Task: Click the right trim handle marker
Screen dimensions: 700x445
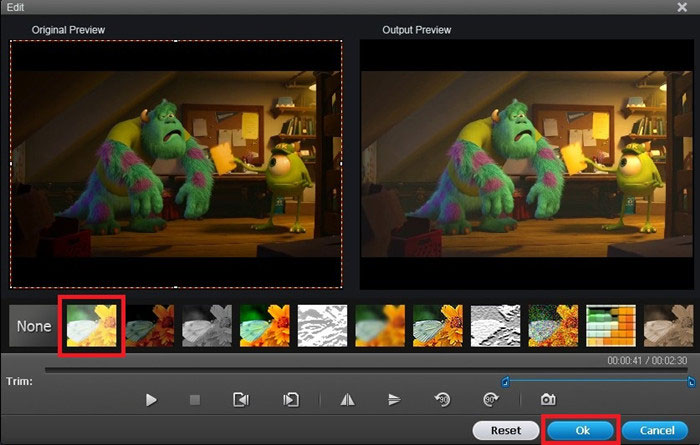Action: coord(691,382)
